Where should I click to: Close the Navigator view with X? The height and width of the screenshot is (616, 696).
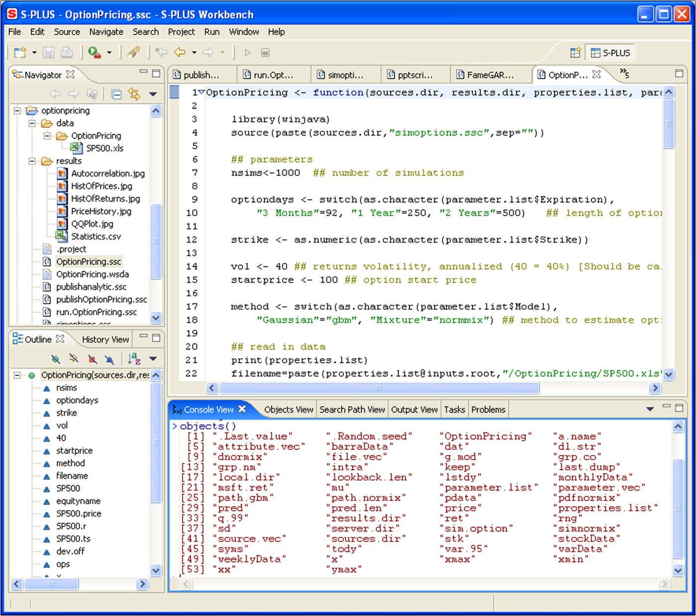71,75
